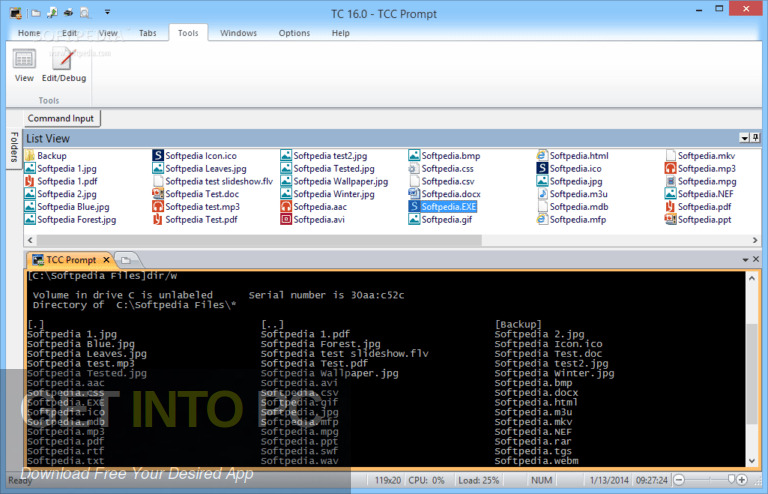Viewport: 768px width, 494px height.
Task: Close the TCC Prompt tab
Action: [x=106, y=260]
